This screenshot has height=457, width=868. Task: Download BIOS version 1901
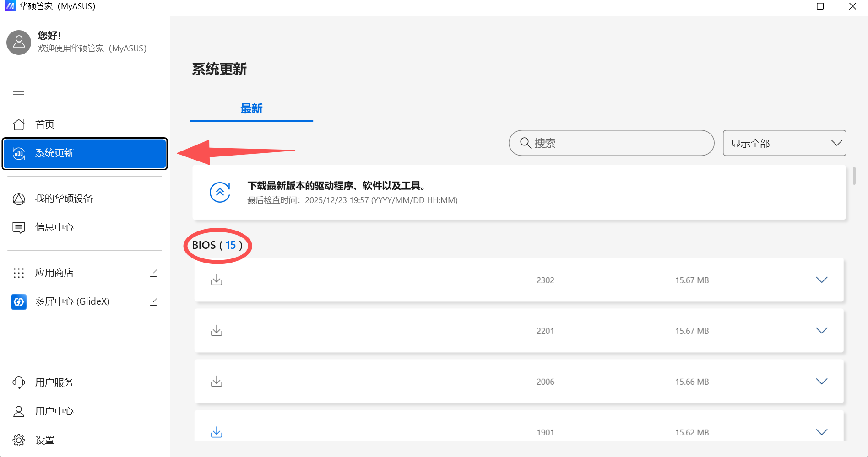click(217, 432)
